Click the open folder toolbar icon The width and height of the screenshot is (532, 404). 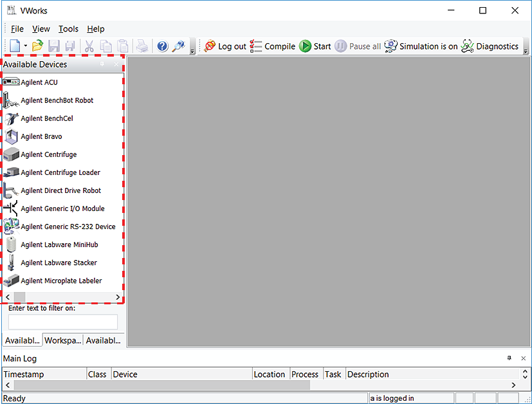[38, 46]
